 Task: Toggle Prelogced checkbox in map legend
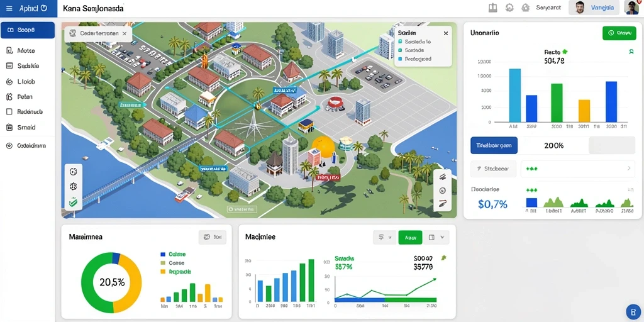[x=399, y=58]
